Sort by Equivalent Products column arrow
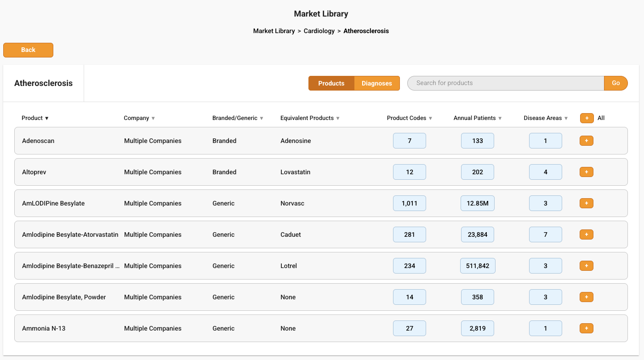The height and width of the screenshot is (360, 644). tap(338, 119)
